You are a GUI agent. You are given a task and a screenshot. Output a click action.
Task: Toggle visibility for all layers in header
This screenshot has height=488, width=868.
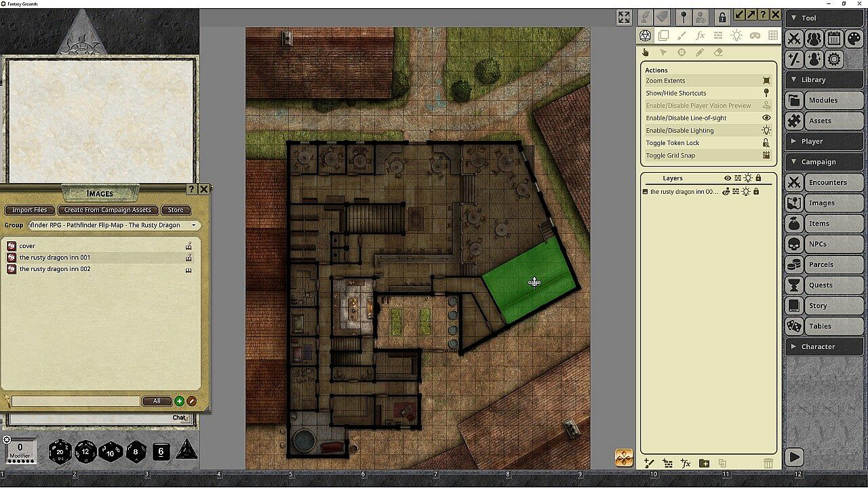pyautogui.click(x=728, y=178)
